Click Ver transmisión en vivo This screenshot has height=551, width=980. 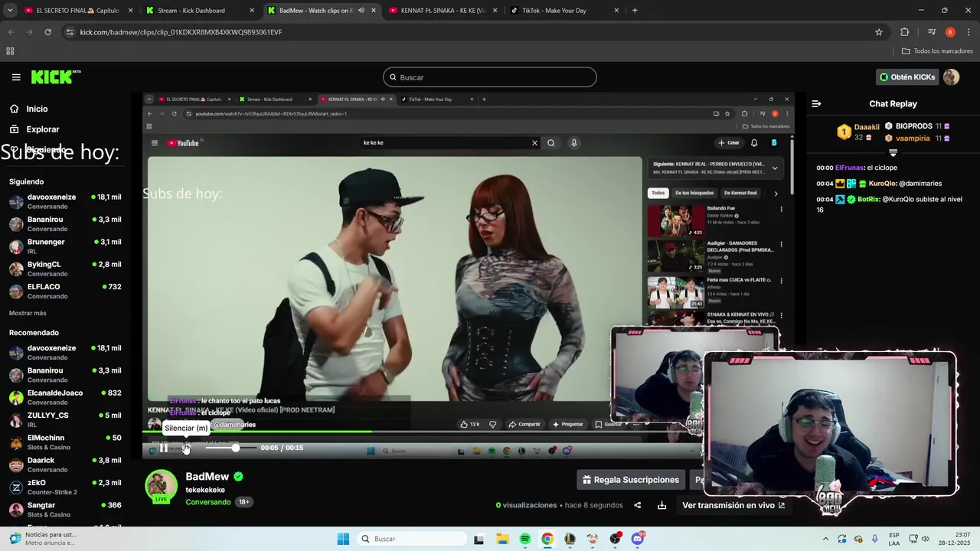click(x=733, y=505)
